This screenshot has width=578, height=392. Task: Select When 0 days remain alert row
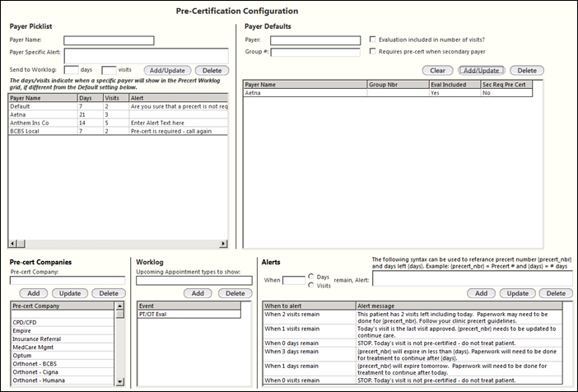click(x=413, y=343)
